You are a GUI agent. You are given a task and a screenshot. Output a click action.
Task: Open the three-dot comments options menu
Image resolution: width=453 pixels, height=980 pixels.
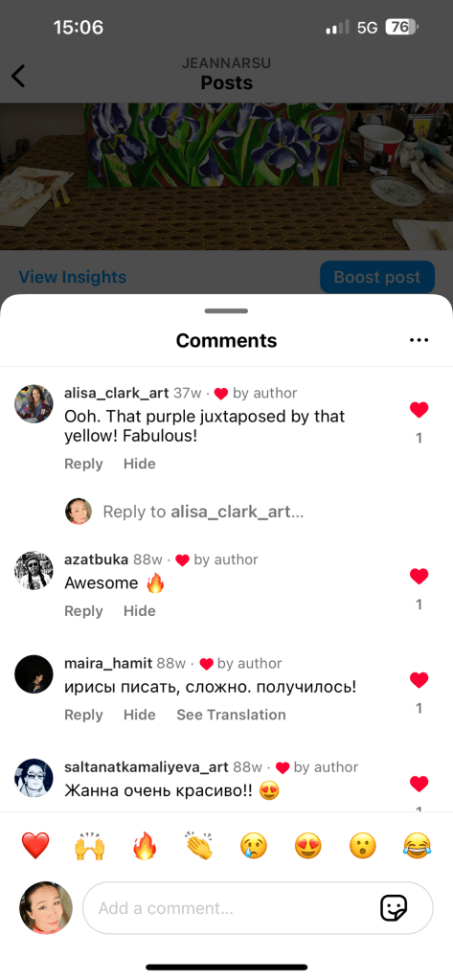coord(419,340)
